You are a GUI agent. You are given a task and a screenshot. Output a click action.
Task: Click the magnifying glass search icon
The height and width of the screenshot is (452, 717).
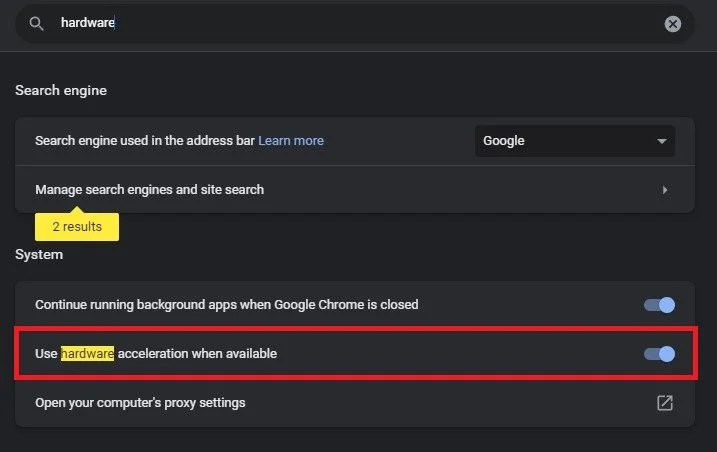(36, 23)
